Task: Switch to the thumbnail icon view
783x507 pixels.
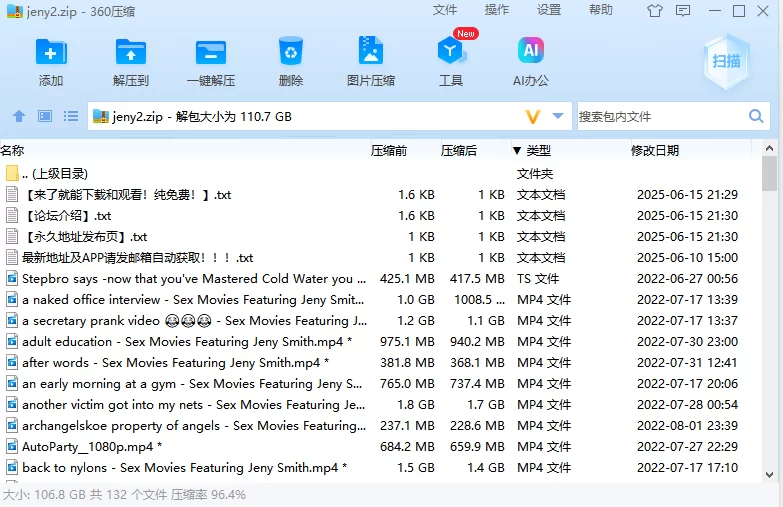Action: pos(45,116)
